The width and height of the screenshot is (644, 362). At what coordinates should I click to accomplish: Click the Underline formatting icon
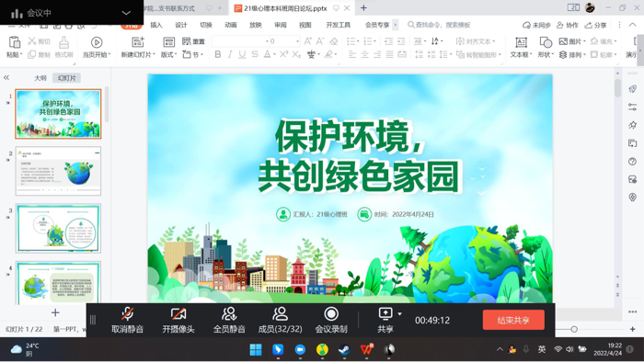click(x=242, y=54)
